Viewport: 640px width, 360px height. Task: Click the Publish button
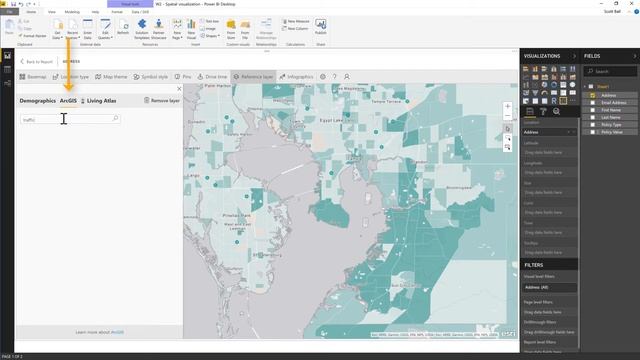tap(320, 27)
